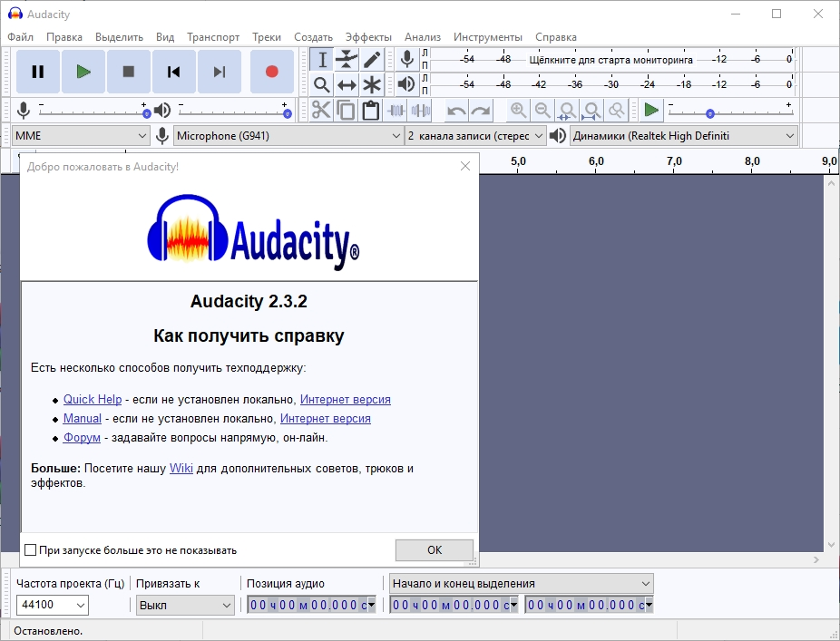This screenshot has width=840, height=641.
Task: Open the Вид menu
Action: tap(165, 37)
